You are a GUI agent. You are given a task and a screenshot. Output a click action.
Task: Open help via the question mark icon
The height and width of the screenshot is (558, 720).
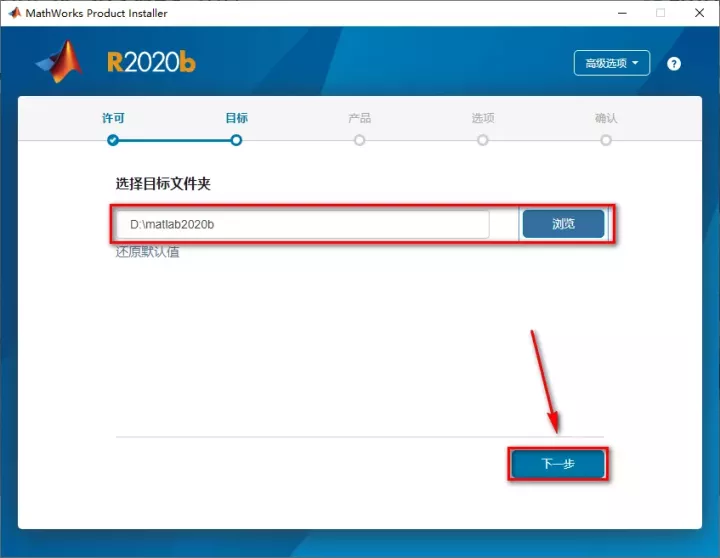click(x=674, y=63)
